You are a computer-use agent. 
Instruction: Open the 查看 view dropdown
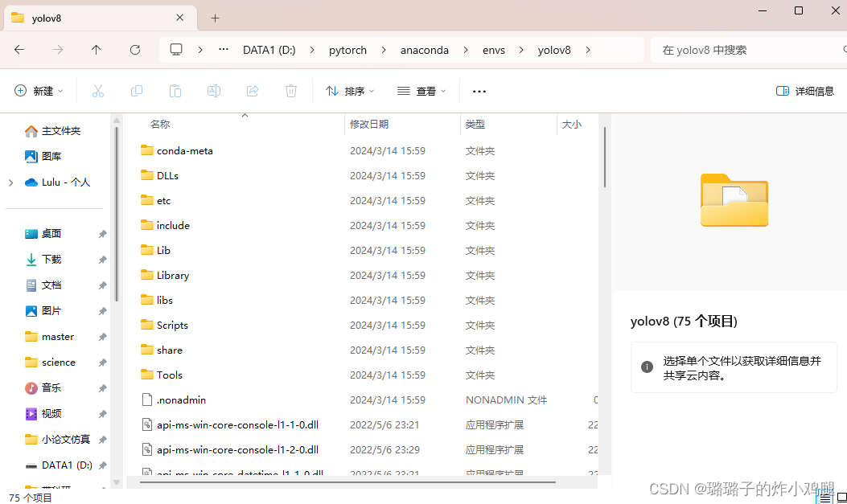tap(421, 91)
